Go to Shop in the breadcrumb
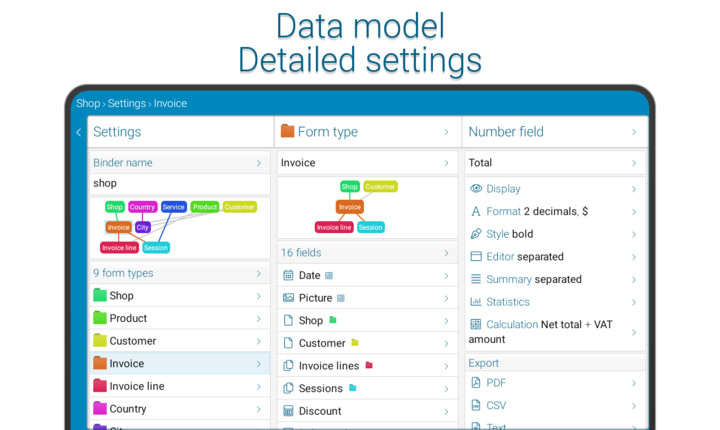Screen dimensions: 720x430 (88, 103)
